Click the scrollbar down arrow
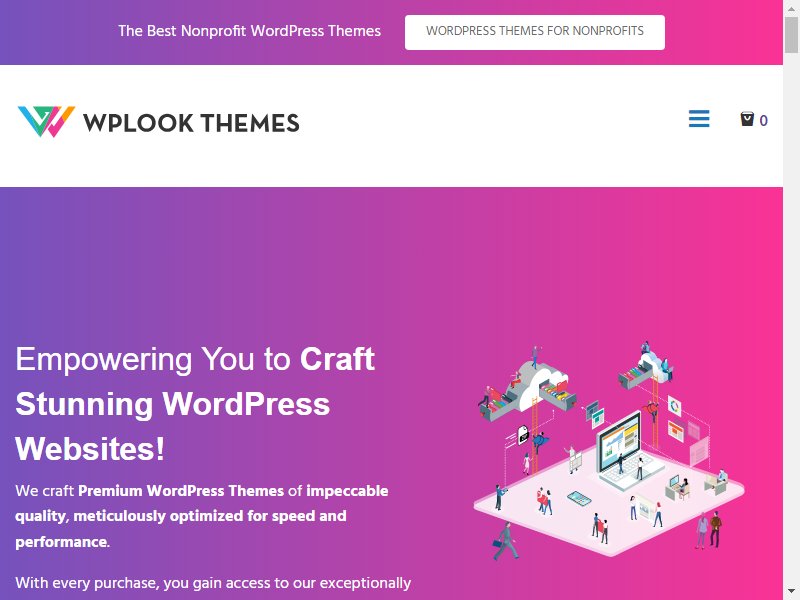Image resolution: width=800 pixels, height=600 pixels. tap(791, 592)
